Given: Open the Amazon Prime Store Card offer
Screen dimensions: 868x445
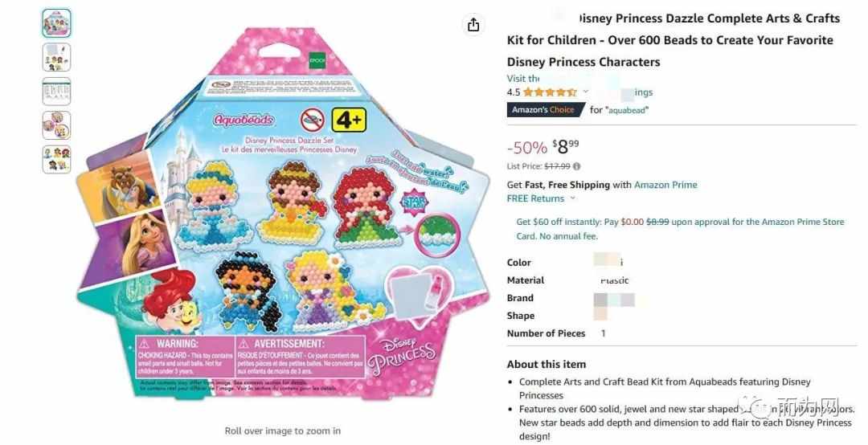Looking at the screenshot, I should (x=681, y=229).
